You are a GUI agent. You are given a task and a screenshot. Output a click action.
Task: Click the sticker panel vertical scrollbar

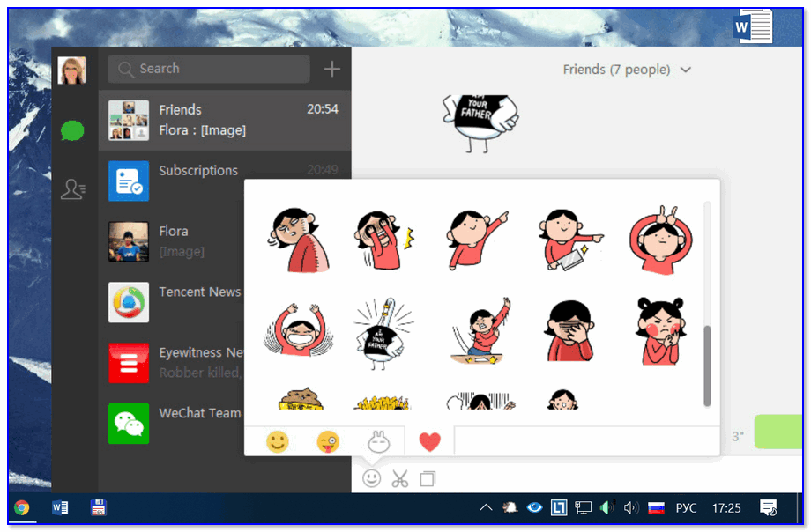(x=707, y=366)
